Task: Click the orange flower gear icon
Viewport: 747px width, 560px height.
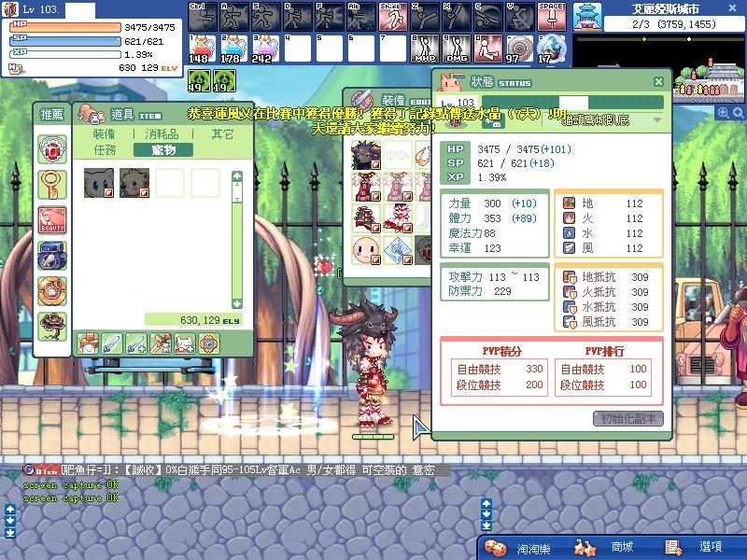Action: click(209, 343)
